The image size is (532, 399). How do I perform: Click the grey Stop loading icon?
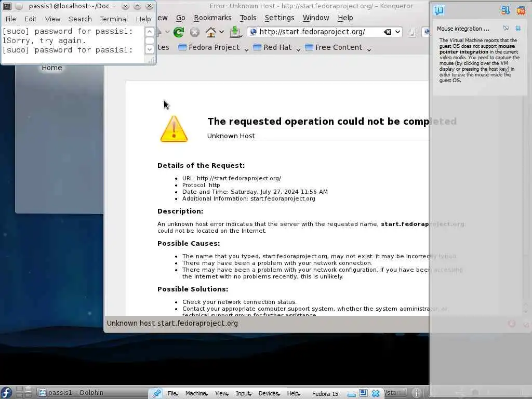pyautogui.click(x=194, y=32)
